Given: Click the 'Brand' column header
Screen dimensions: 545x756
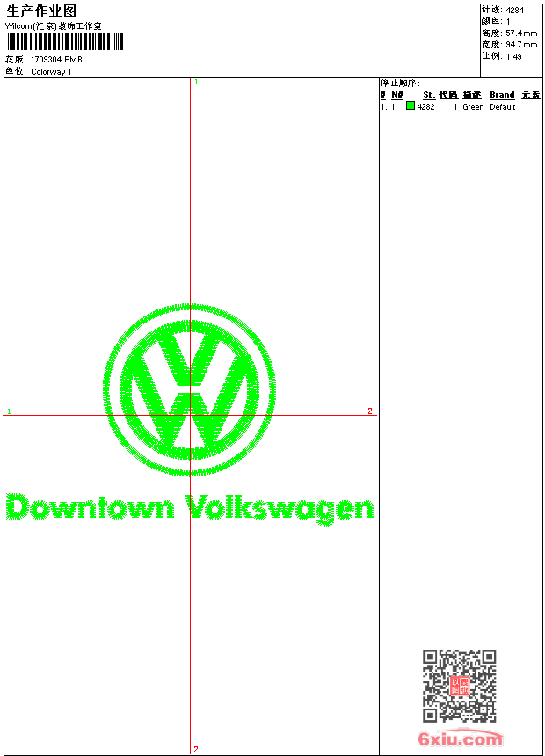Looking at the screenshot, I should pyautogui.click(x=502, y=95).
